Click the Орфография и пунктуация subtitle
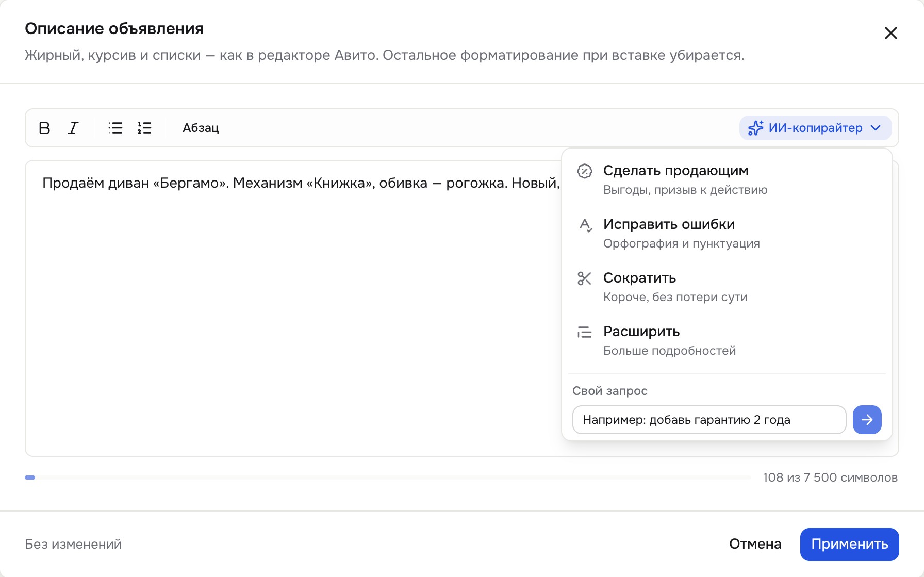The image size is (924, 577). [x=681, y=243]
